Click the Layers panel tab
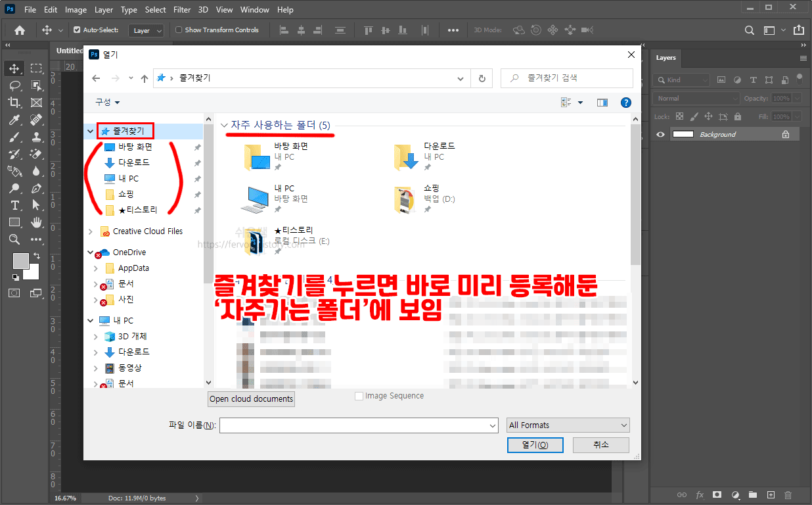 coord(665,58)
